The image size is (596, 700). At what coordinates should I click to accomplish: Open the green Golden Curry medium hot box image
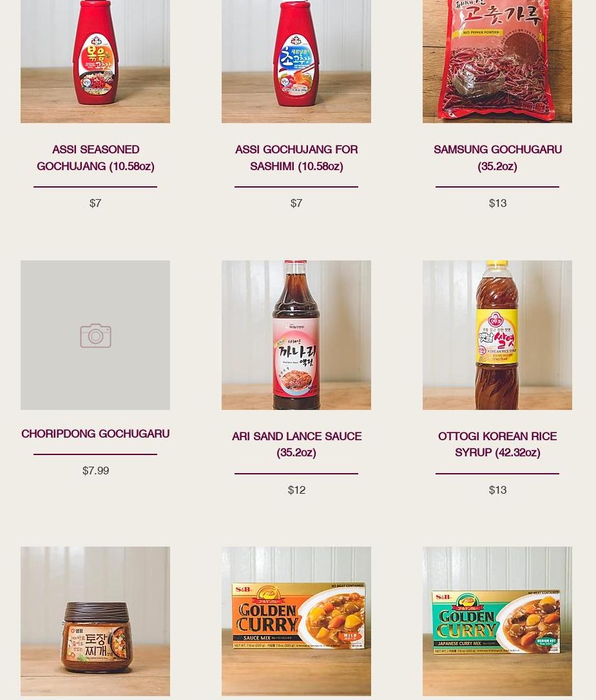pyautogui.click(x=497, y=621)
